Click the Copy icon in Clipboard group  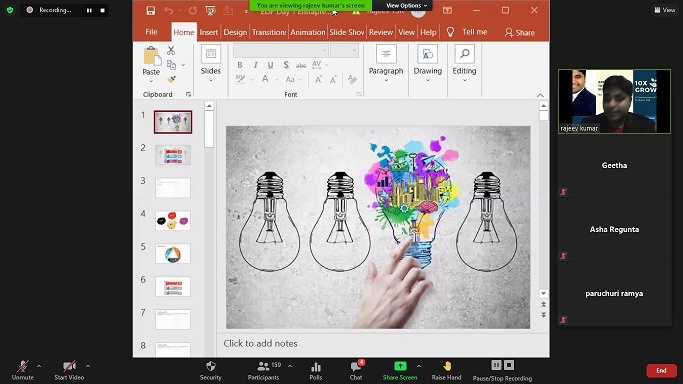pos(172,65)
